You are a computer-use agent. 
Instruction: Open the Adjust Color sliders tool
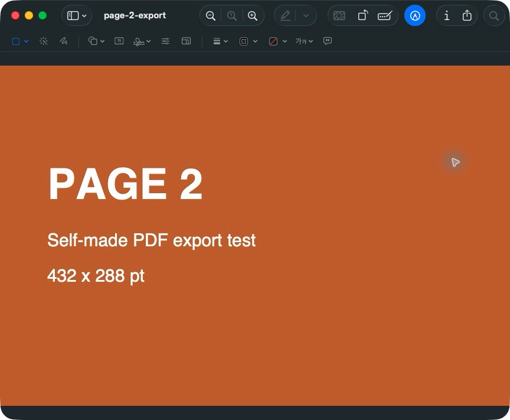tap(165, 41)
